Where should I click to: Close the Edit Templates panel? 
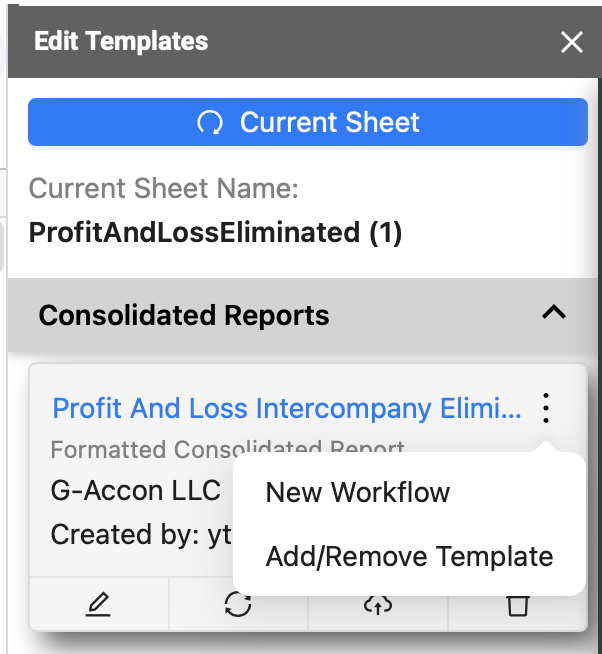572,42
